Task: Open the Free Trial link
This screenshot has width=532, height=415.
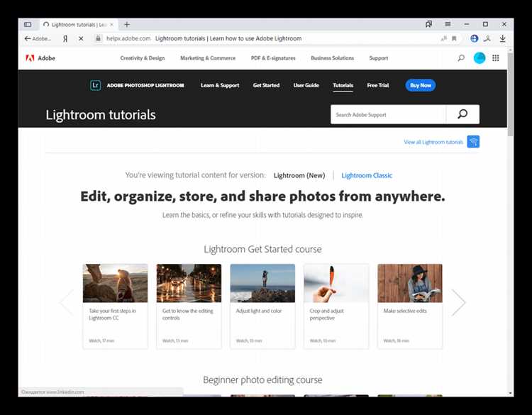Action: 378,85
